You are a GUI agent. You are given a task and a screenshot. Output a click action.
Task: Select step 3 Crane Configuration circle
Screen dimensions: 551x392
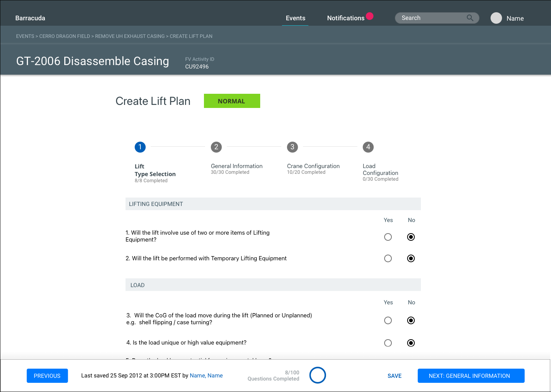(292, 147)
